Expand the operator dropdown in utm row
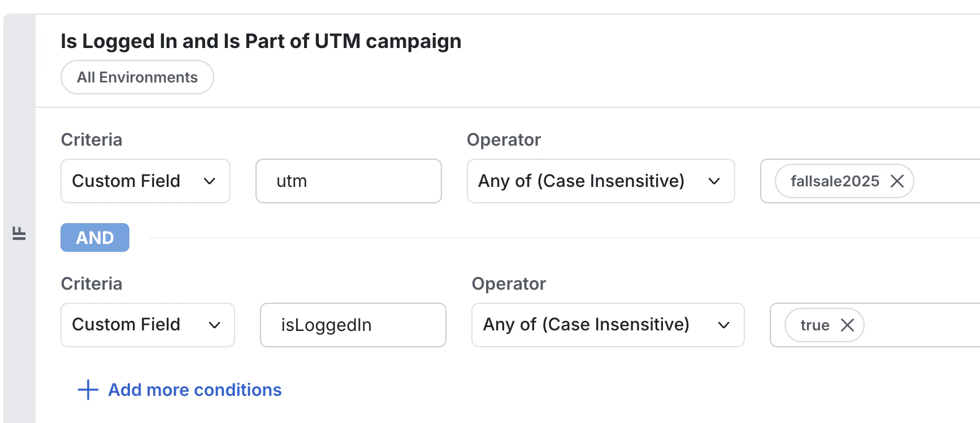This screenshot has height=423, width=980. [600, 181]
